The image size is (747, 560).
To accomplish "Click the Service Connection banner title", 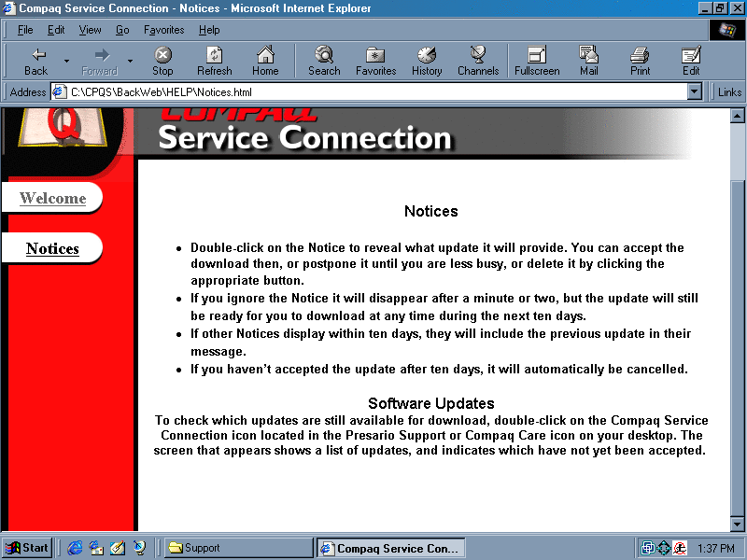I will click(x=305, y=138).
